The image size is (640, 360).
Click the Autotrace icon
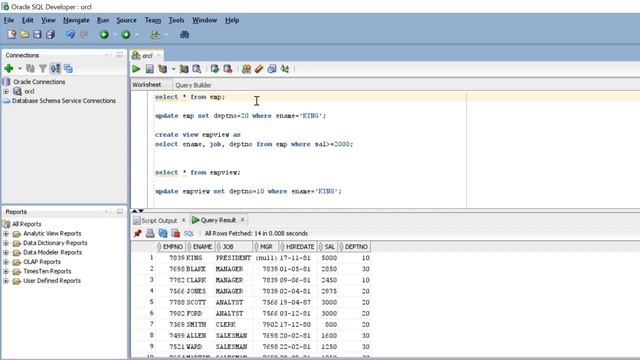point(184,69)
